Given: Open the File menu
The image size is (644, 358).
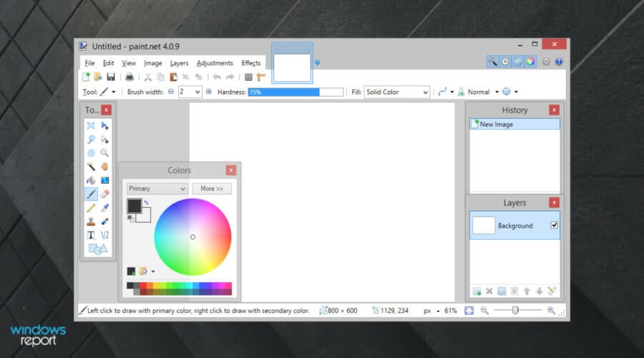Looking at the screenshot, I should tap(89, 63).
